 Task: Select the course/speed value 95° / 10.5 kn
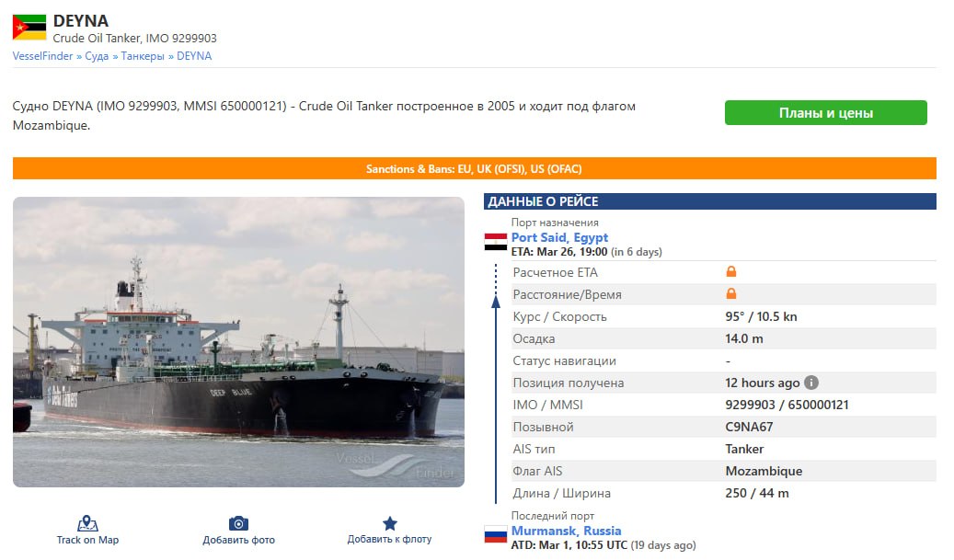(761, 316)
